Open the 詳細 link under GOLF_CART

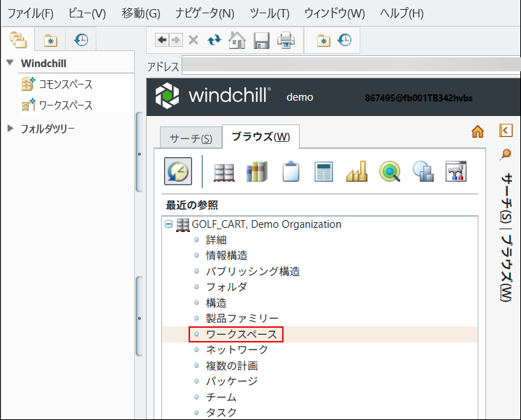pos(217,240)
